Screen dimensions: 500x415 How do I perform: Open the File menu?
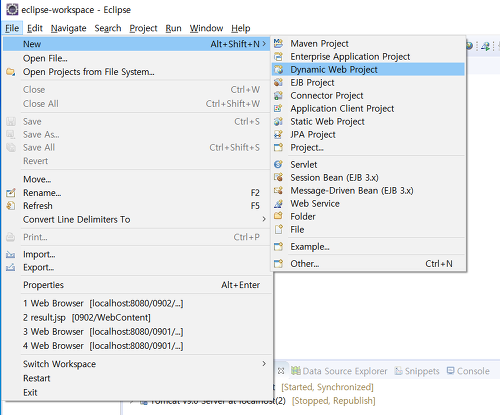12,28
